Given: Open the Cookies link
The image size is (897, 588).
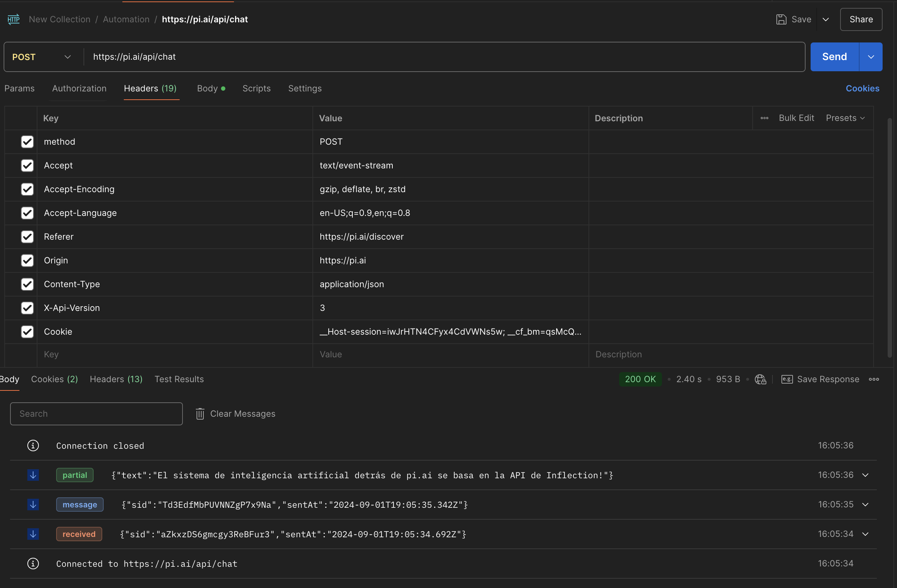Looking at the screenshot, I should [862, 88].
